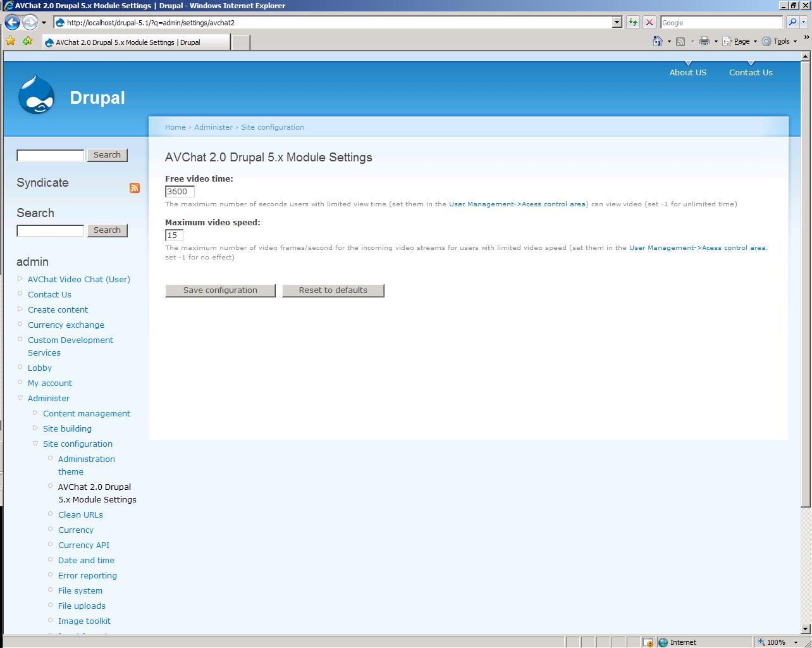Open the Page menu
This screenshot has height=648, width=812.
click(739, 41)
